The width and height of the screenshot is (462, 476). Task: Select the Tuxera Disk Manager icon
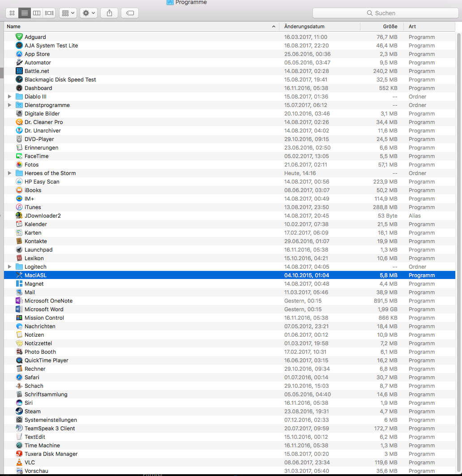click(19, 453)
